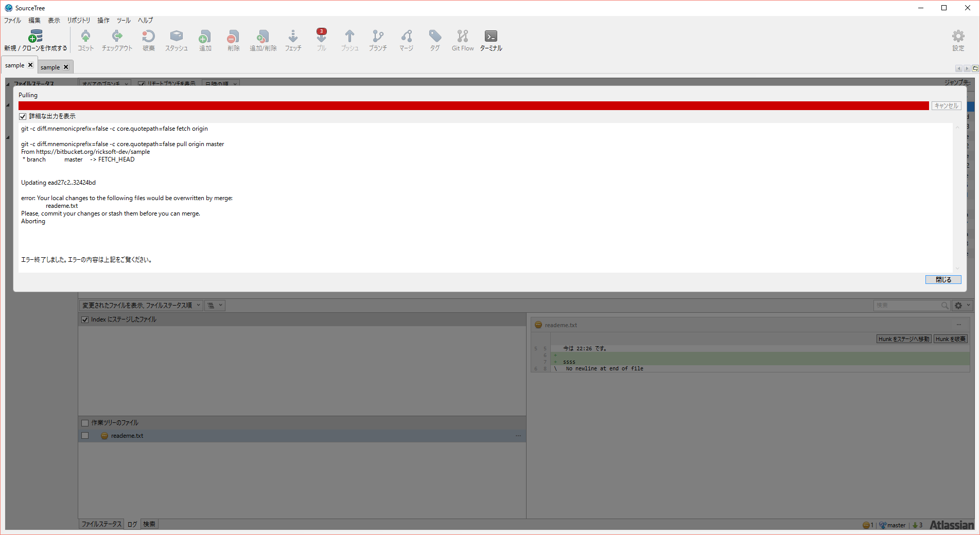Click the Fetch (フェッチ) toolbar icon
980x535 pixels.
click(x=293, y=36)
